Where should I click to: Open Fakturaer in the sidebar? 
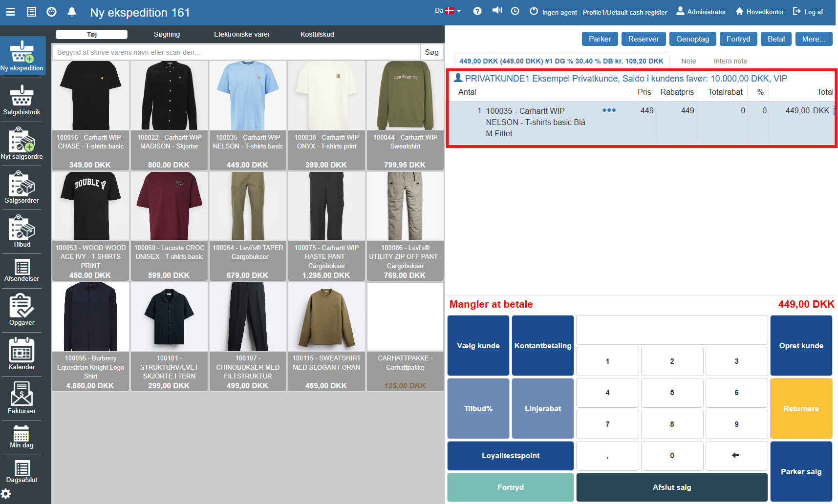pos(22,398)
